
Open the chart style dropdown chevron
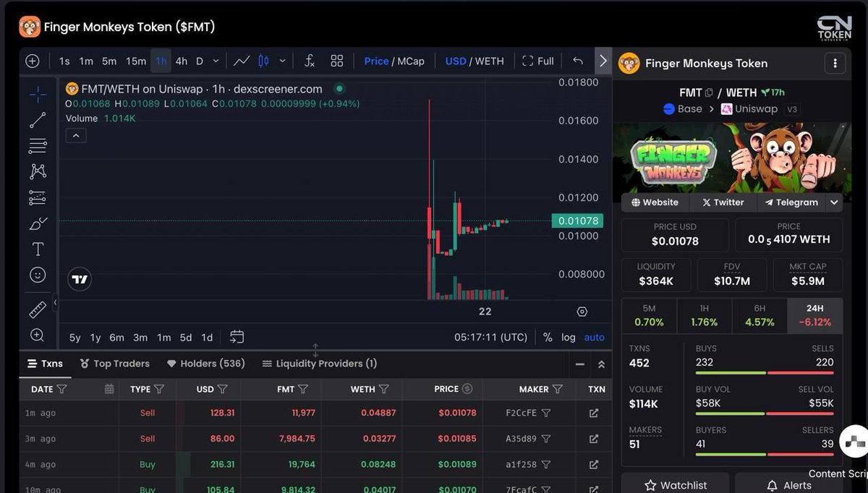[283, 61]
